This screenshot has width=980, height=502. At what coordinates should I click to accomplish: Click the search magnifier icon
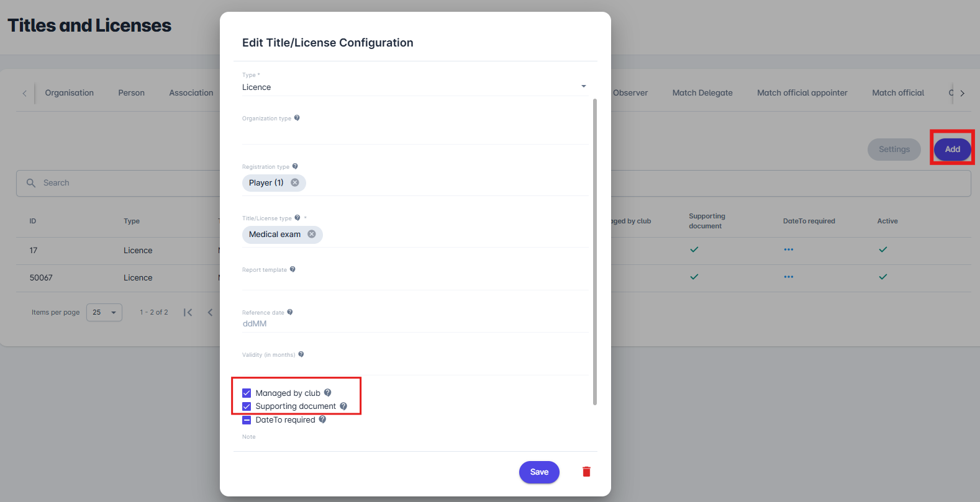pos(31,183)
